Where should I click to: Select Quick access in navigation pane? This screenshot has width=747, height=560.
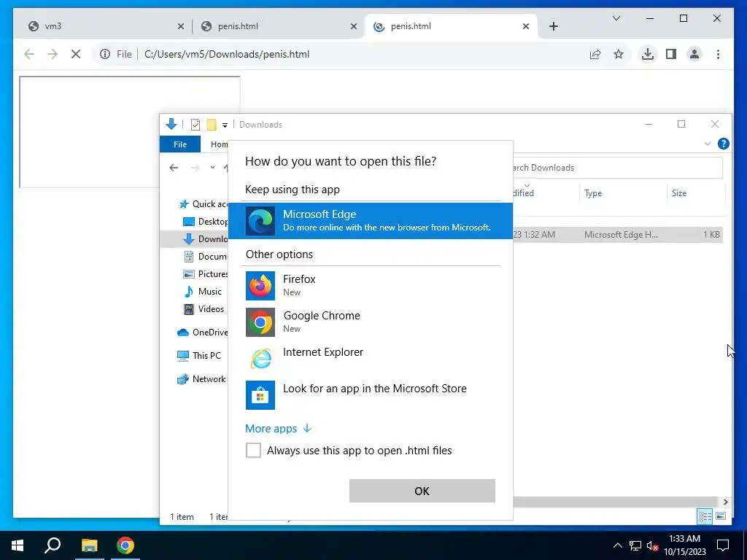click(x=203, y=204)
